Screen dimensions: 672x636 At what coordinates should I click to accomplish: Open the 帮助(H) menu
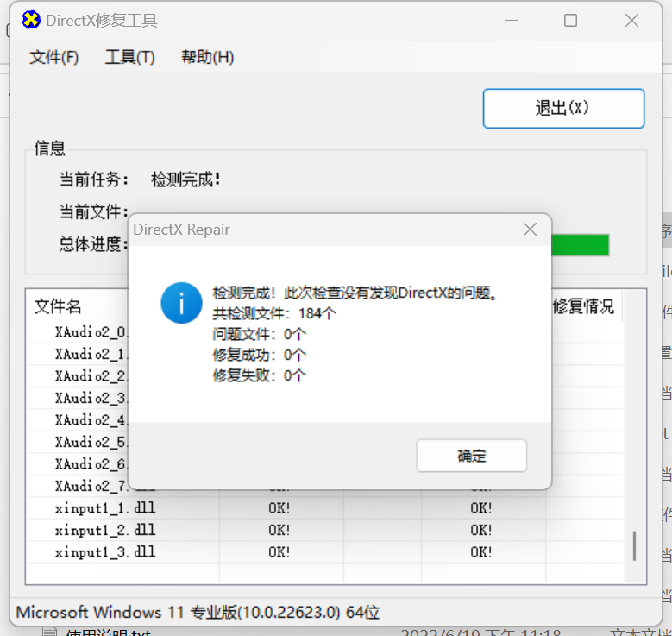[207, 57]
